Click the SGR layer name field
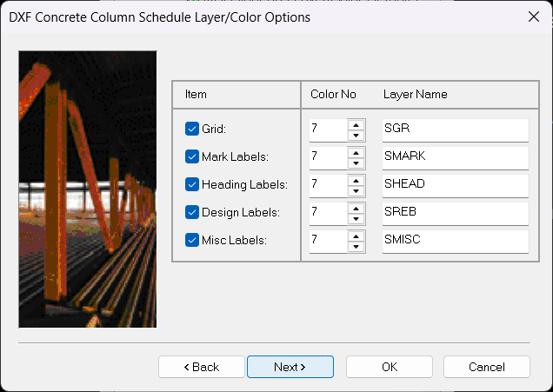Image resolution: width=553 pixels, height=392 pixels. point(455,130)
